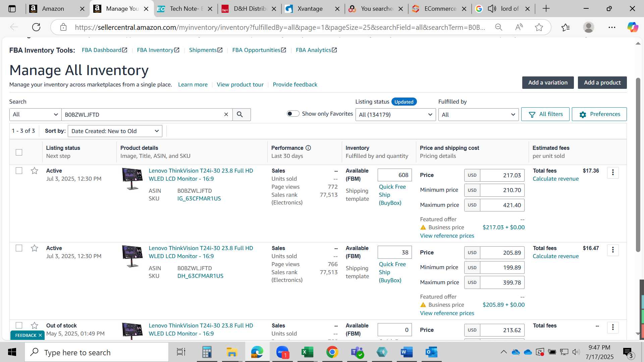Click Calculate revenue for the $17.36 fees row
The width and height of the screenshot is (644, 362).
pos(555,179)
